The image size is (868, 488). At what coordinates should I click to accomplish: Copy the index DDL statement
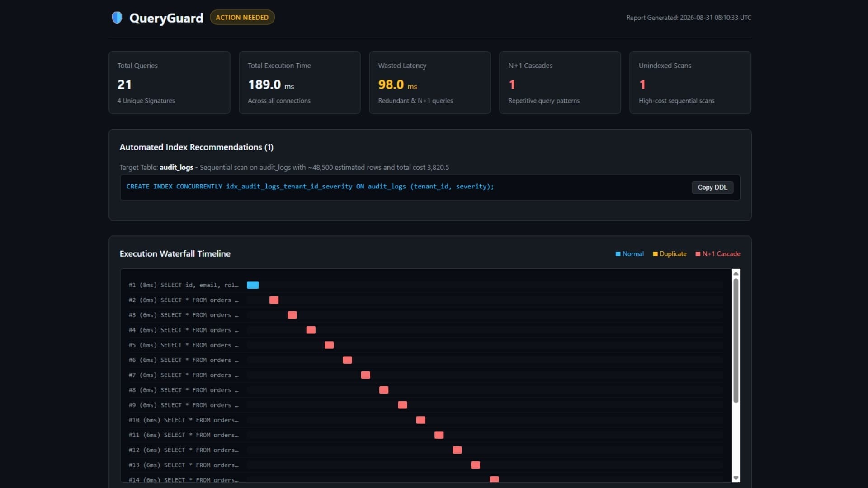712,187
